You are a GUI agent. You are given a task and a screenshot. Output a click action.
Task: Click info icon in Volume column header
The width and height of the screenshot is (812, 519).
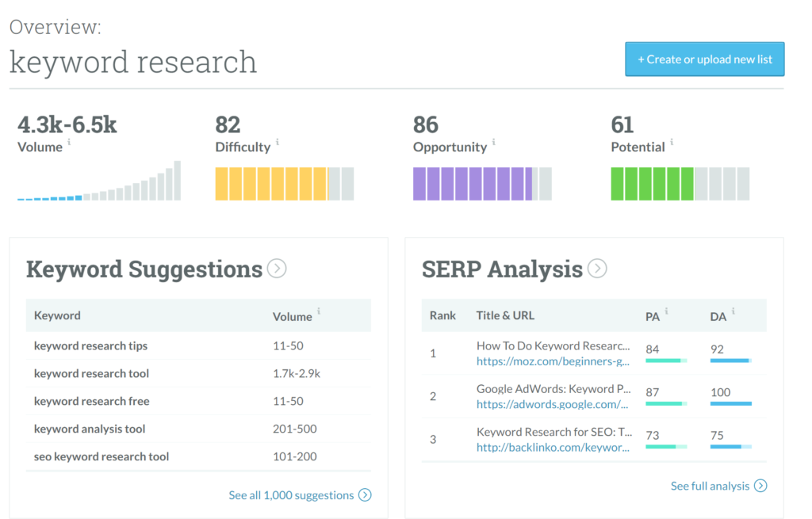(319, 311)
